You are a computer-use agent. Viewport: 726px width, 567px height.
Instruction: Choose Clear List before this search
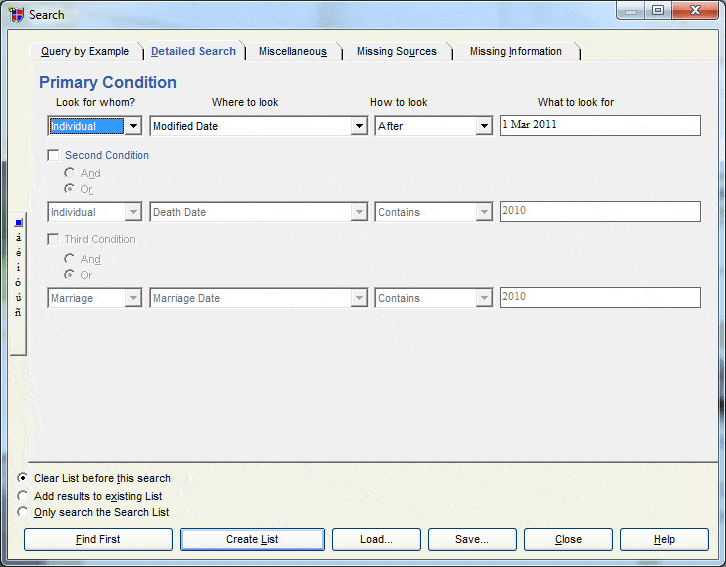coord(22,478)
